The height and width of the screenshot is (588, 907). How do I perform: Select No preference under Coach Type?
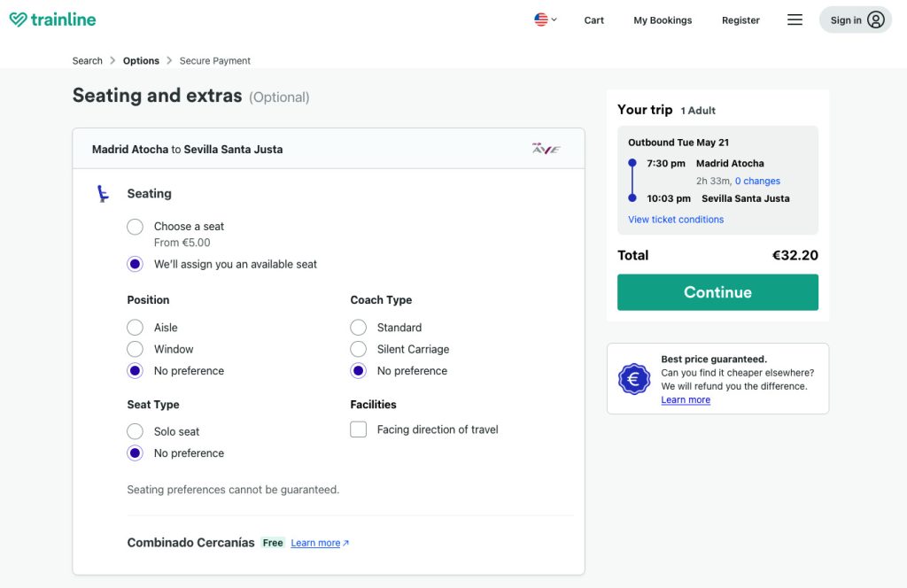358,371
